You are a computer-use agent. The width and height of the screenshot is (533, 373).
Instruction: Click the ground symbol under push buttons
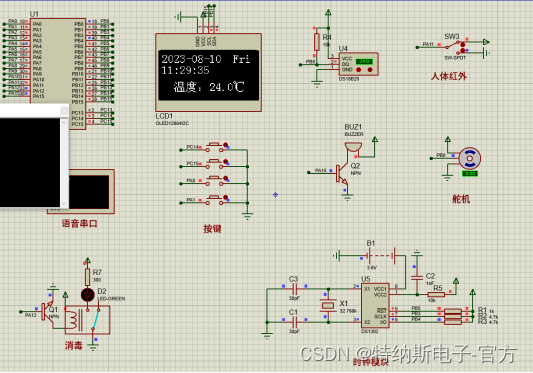[x=247, y=216]
